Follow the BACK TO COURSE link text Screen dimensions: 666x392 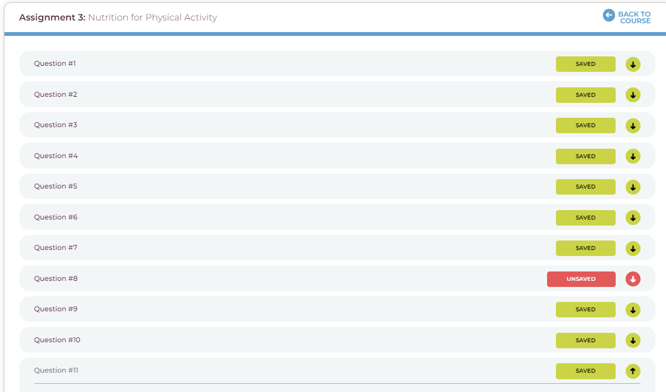(x=635, y=17)
